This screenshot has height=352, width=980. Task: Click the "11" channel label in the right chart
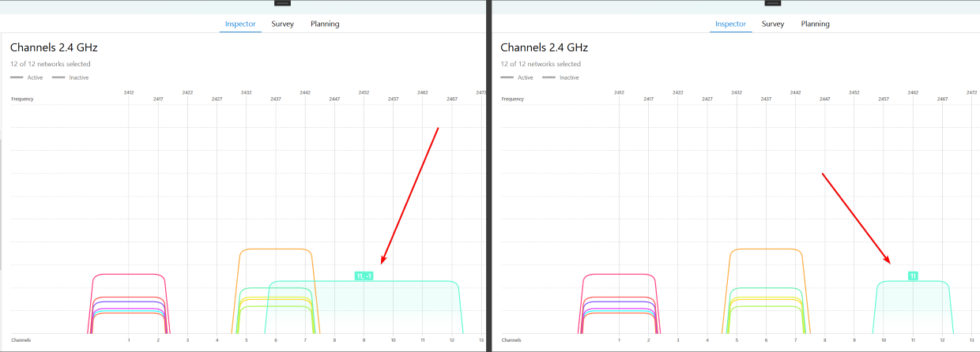[913, 276]
